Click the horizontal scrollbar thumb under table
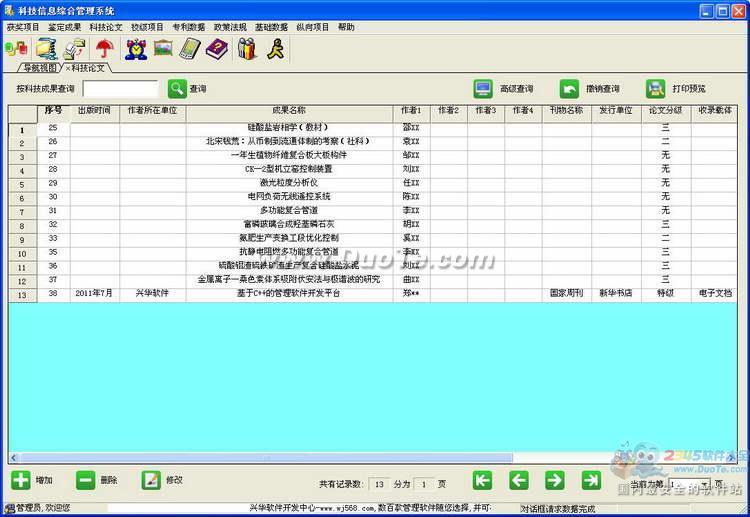The height and width of the screenshot is (517, 750). coord(266,458)
